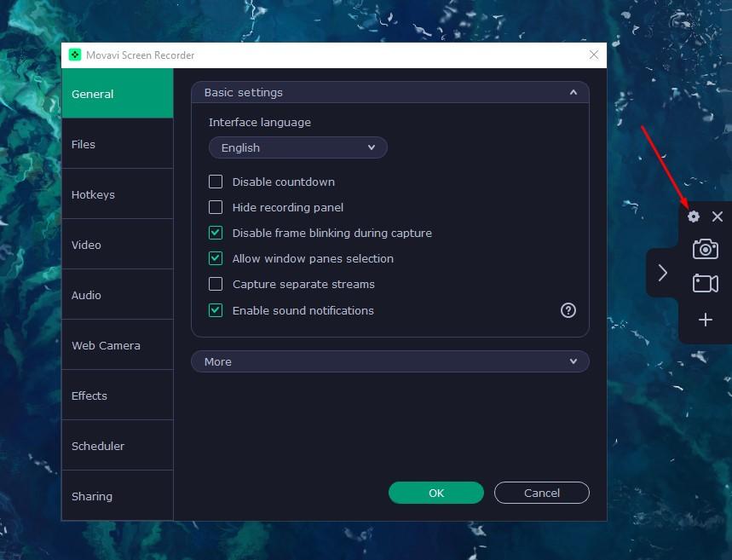Click the plus icon on the widget
The width and height of the screenshot is (732, 560).
[x=706, y=320]
